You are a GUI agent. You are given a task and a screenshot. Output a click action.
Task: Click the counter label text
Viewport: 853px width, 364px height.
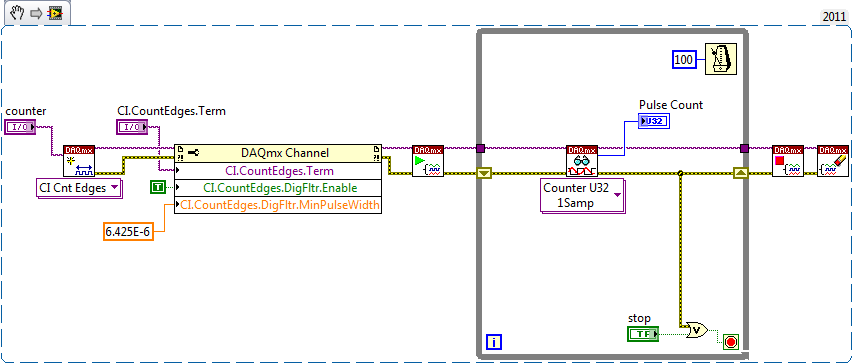coord(26,111)
